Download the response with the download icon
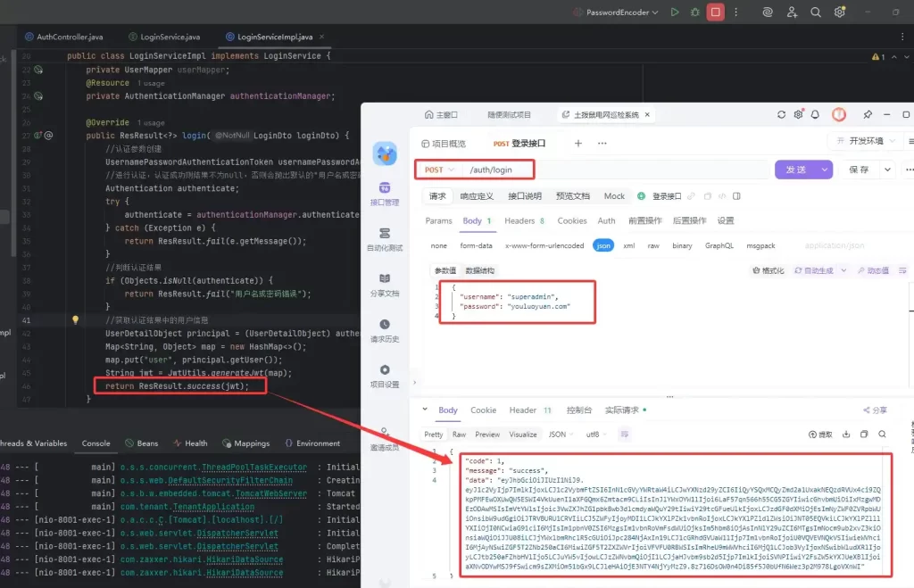This screenshot has height=588, width=914. (x=844, y=435)
